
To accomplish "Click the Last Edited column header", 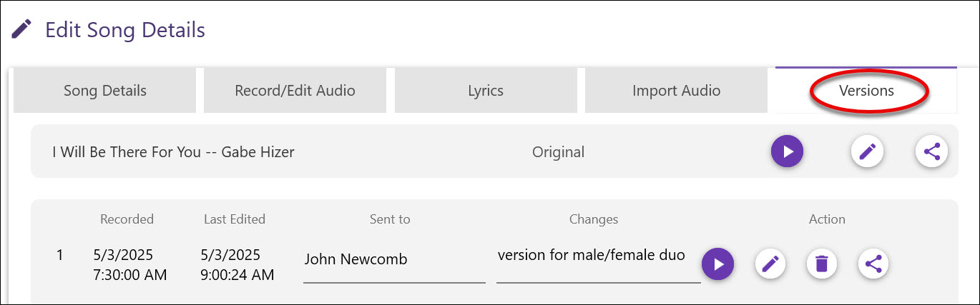I will click(x=235, y=219).
